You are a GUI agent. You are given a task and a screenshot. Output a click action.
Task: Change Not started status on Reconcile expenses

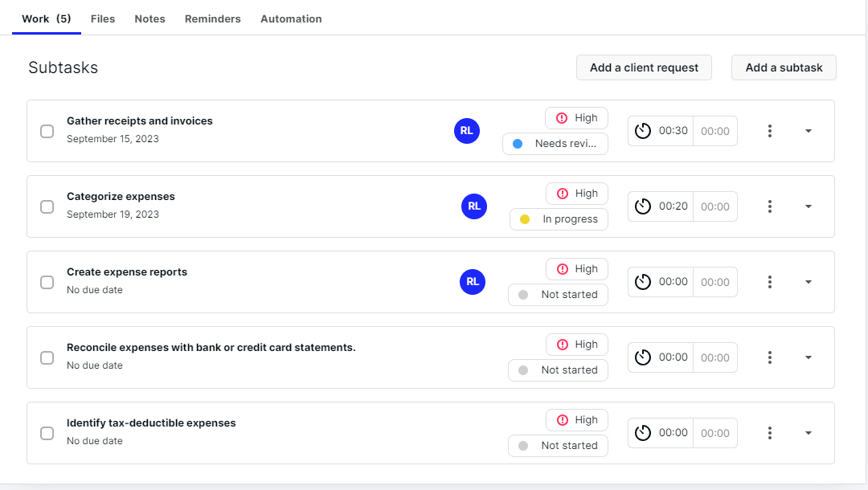(x=558, y=370)
